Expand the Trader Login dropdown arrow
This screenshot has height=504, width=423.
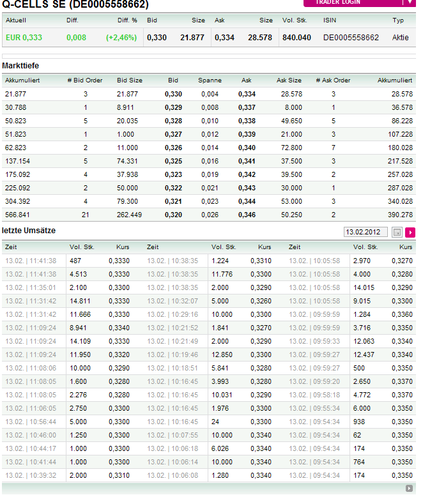pyautogui.click(x=410, y=3)
